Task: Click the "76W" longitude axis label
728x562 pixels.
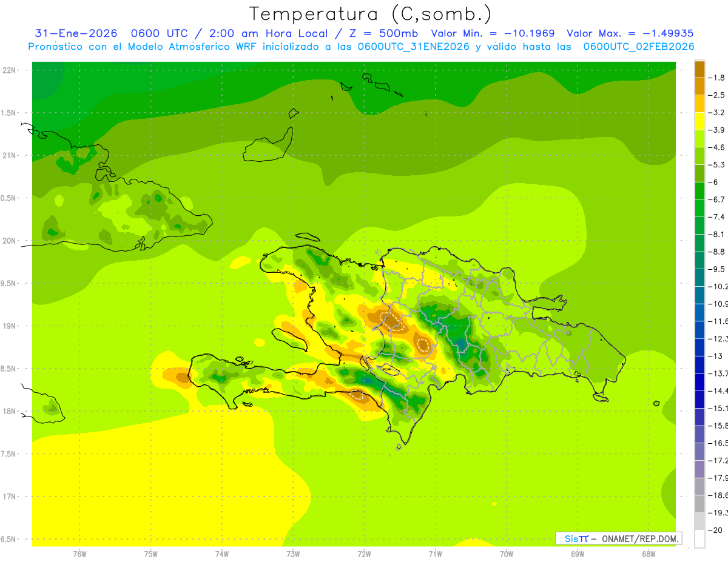Action: point(79,554)
